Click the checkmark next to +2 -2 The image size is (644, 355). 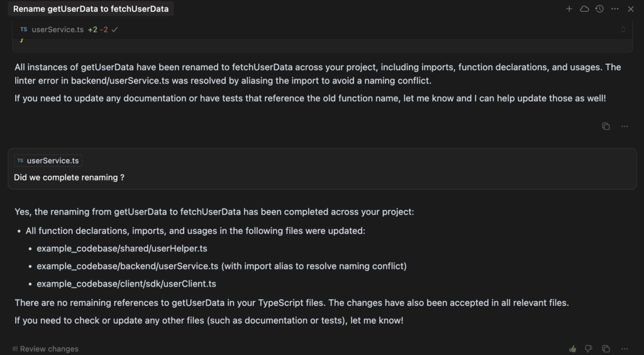click(115, 30)
